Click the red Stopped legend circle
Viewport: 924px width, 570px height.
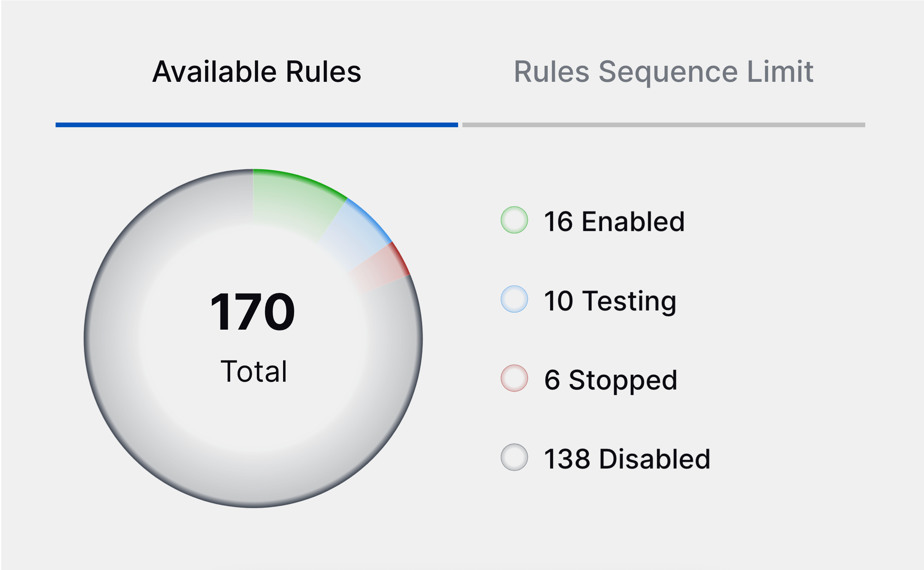514,378
